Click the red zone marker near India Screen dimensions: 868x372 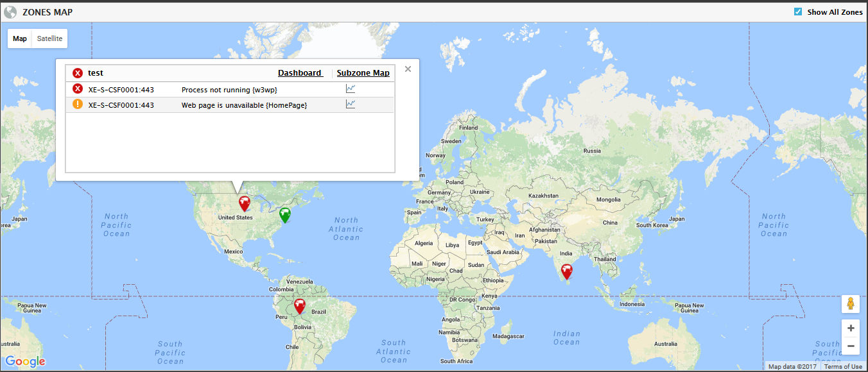(566, 272)
